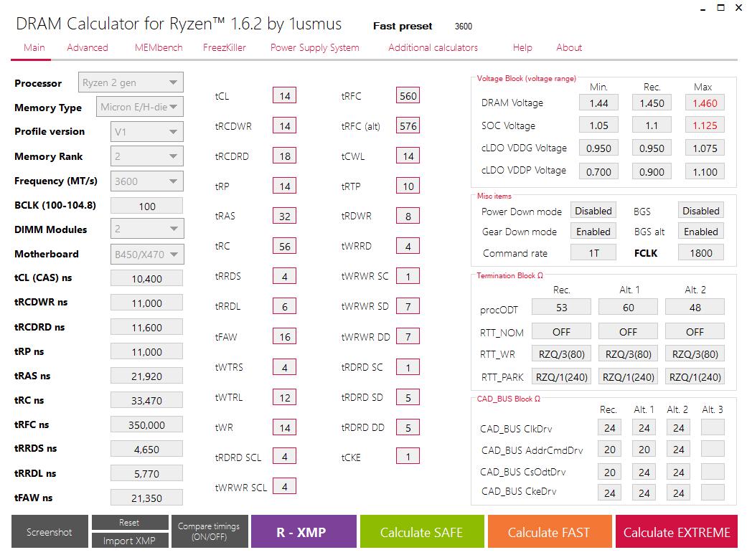Click CAD_BUS ClkDrv Rec. value 24
This screenshot has width=747, height=560.
pos(609,427)
